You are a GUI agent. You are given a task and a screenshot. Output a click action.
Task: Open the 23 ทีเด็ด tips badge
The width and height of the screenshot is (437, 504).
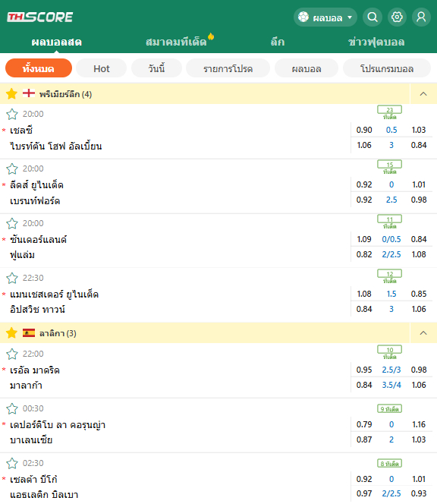click(x=389, y=112)
